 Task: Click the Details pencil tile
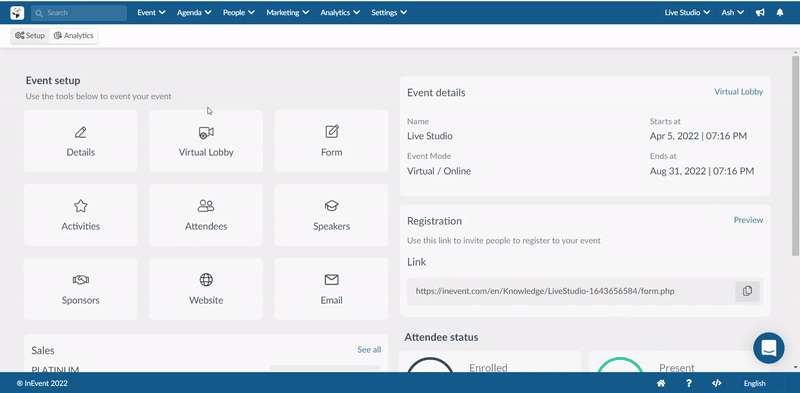[81, 141]
